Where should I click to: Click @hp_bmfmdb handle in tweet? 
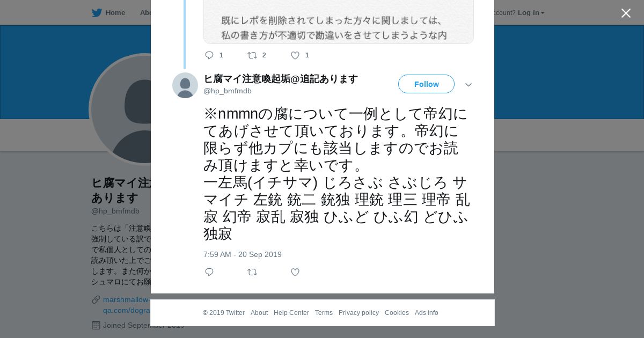[228, 91]
